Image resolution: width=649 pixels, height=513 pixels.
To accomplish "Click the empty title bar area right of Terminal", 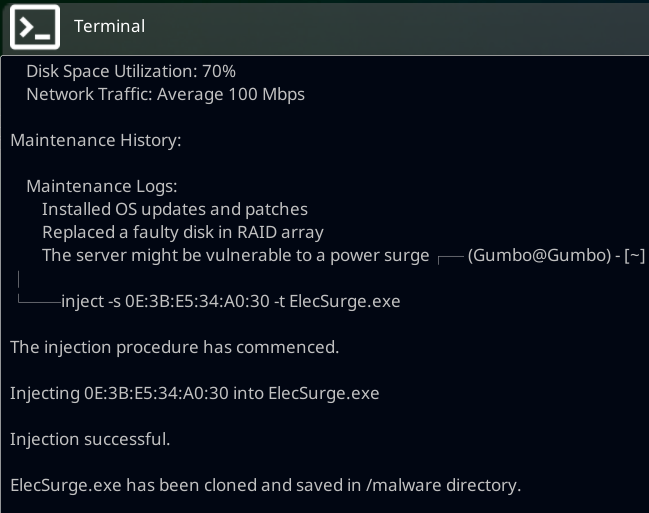I will click(x=400, y=26).
